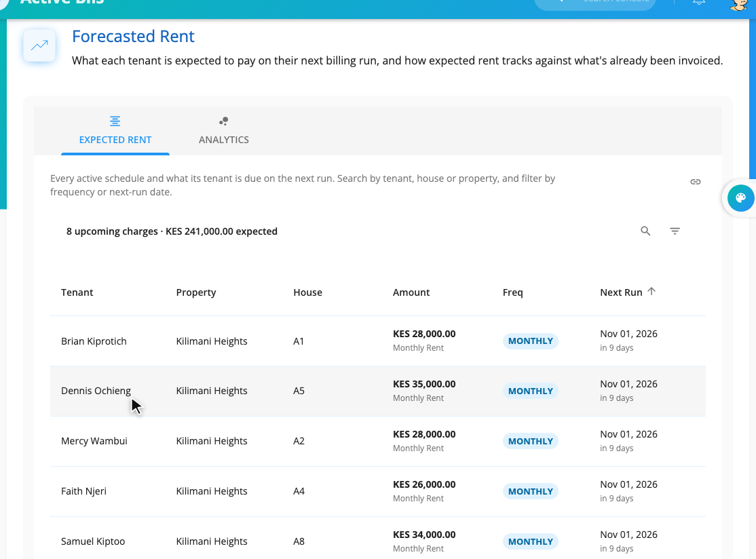The width and height of the screenshot is (756, 559).
Task: Click the Faith Njeri KES 26,000.00 amount
Action: click(x=423, y=484)
